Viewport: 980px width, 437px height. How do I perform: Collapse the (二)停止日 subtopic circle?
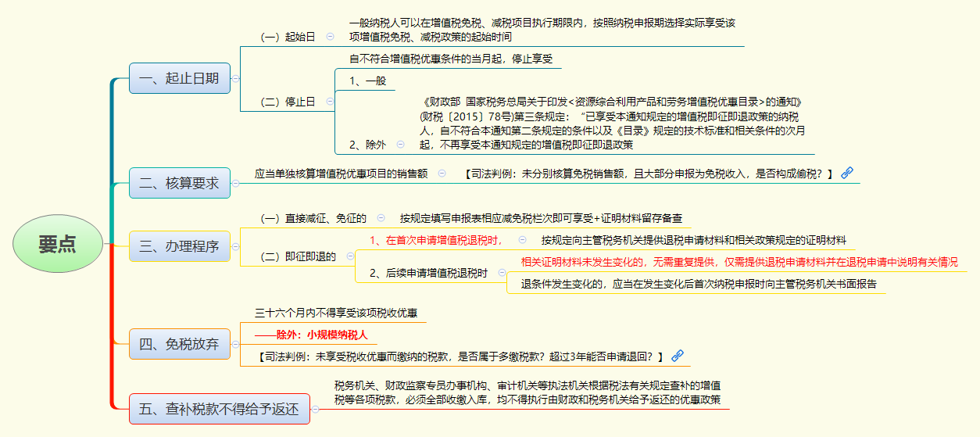330,101
